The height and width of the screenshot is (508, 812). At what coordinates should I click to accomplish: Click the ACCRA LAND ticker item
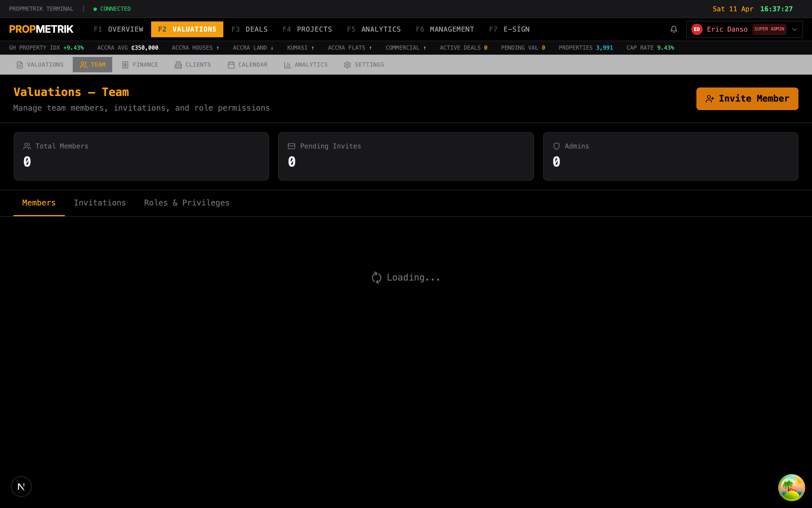pyautogui.click(x=253, y=48)
